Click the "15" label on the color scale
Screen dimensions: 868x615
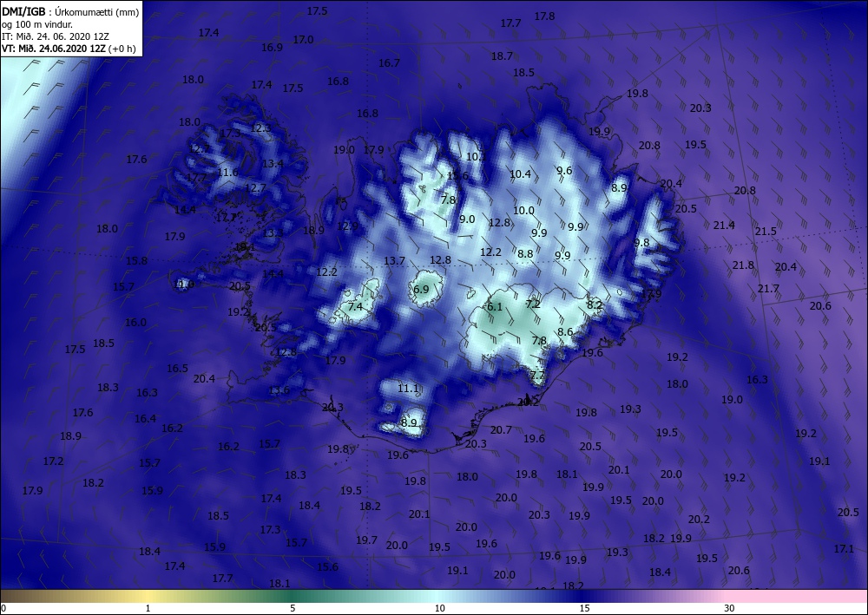(584, 608)
